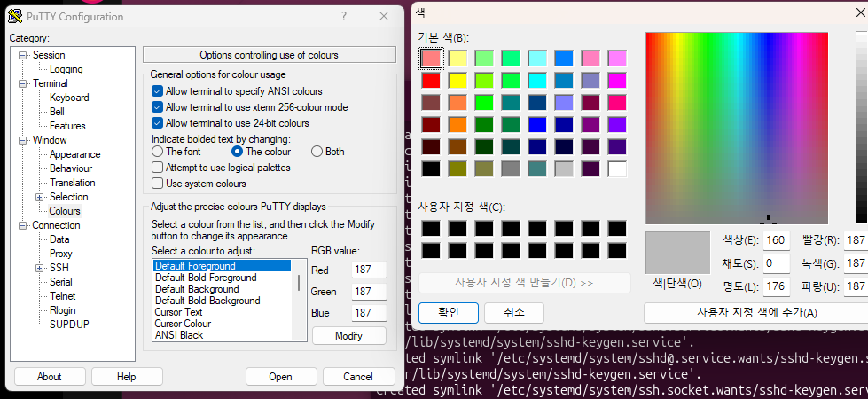Select The colour radio button
Screen dimensions: 868x399
(238, 152)
